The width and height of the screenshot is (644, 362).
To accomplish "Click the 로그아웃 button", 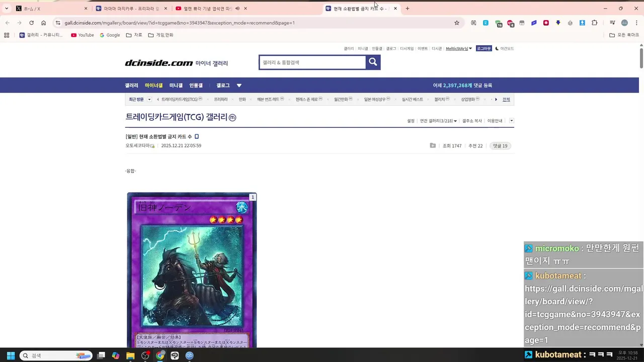I will (x=484, y=49).
